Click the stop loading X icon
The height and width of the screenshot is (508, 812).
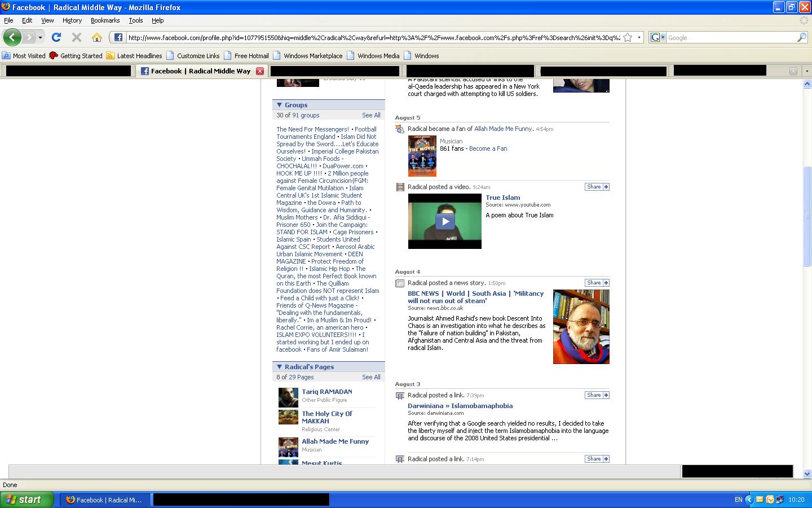pos(77,37)
